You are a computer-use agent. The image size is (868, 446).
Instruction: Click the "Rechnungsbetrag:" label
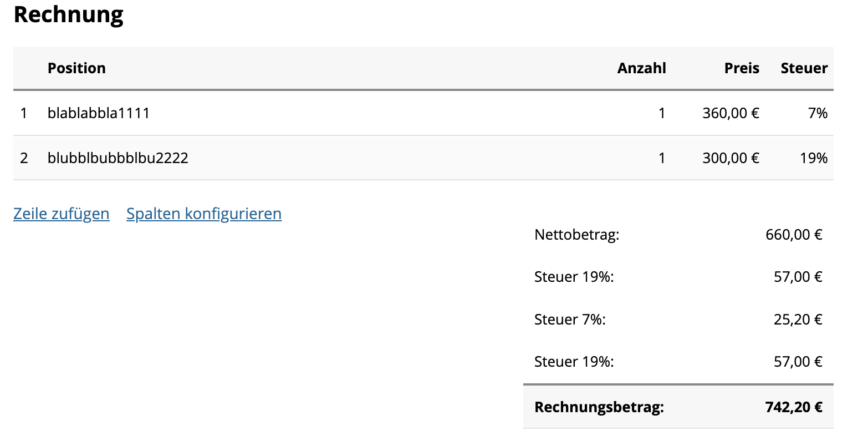[x=599, y=407]
